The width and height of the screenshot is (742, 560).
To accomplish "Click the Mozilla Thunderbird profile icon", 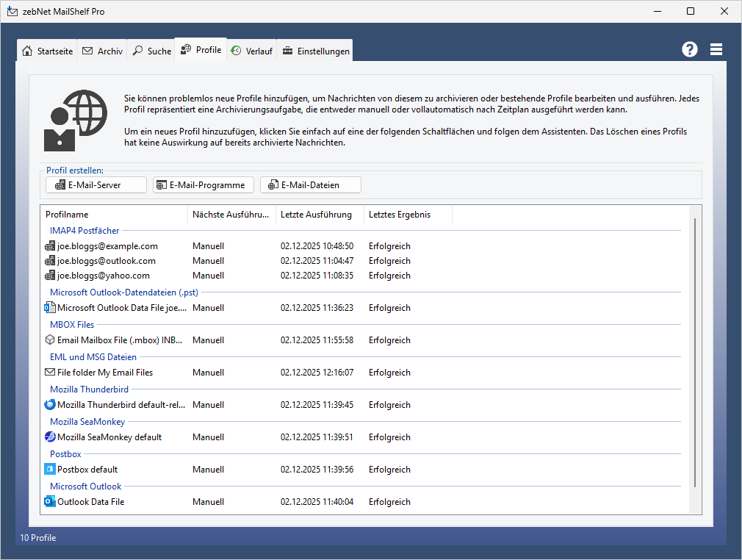I will click(x=50, y=405).
